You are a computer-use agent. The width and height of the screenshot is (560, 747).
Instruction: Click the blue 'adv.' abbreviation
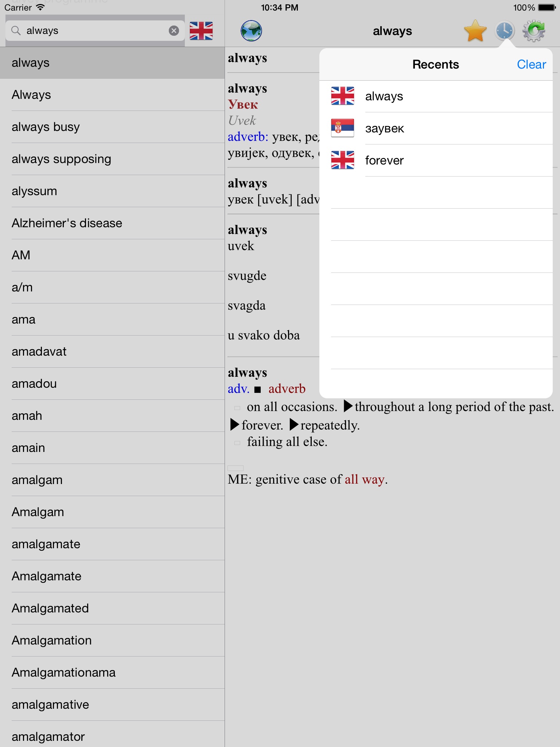pyautogui.click(x=238, y=389)
